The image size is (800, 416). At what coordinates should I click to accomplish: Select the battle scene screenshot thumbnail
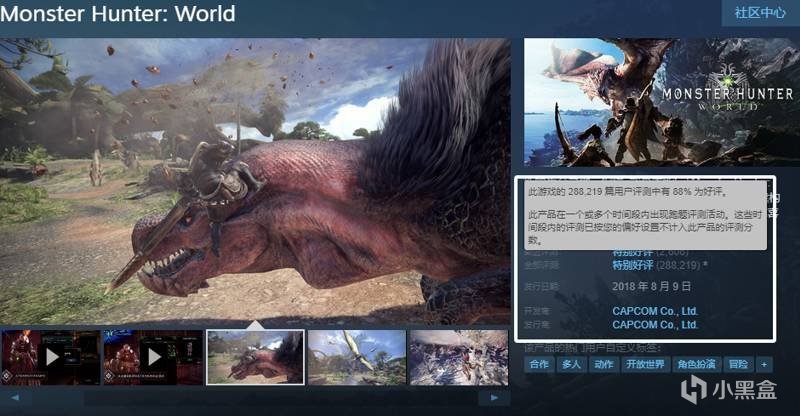(x=459, y=357)
